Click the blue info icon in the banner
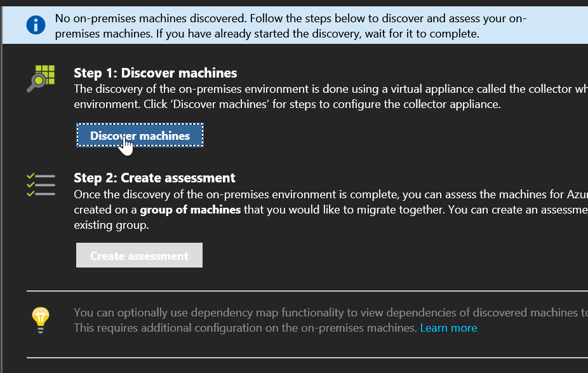Screen dimensions: 588x373 [x=36, y=25]
